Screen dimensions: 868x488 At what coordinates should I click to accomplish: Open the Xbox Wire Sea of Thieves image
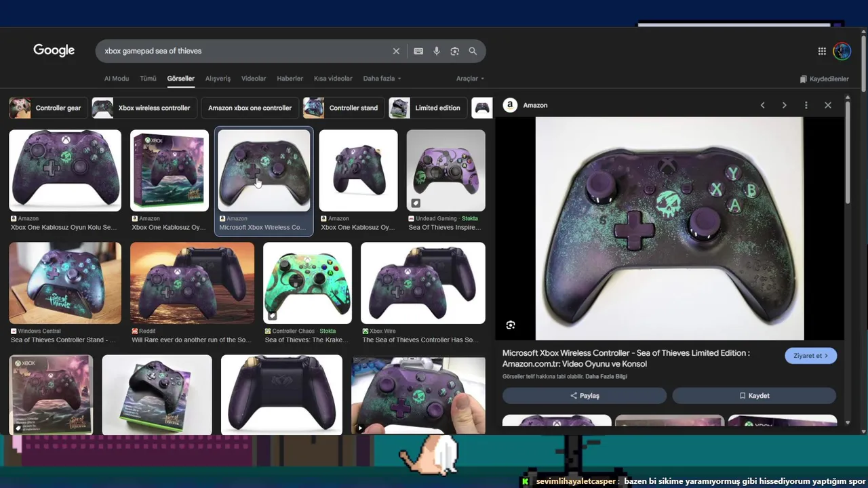[423, 283]
